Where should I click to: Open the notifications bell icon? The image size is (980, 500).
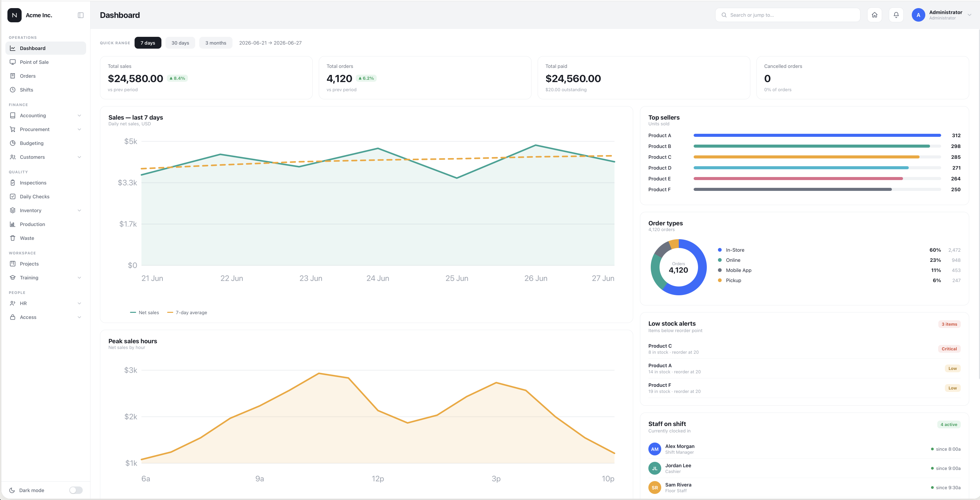click(896, 15)
